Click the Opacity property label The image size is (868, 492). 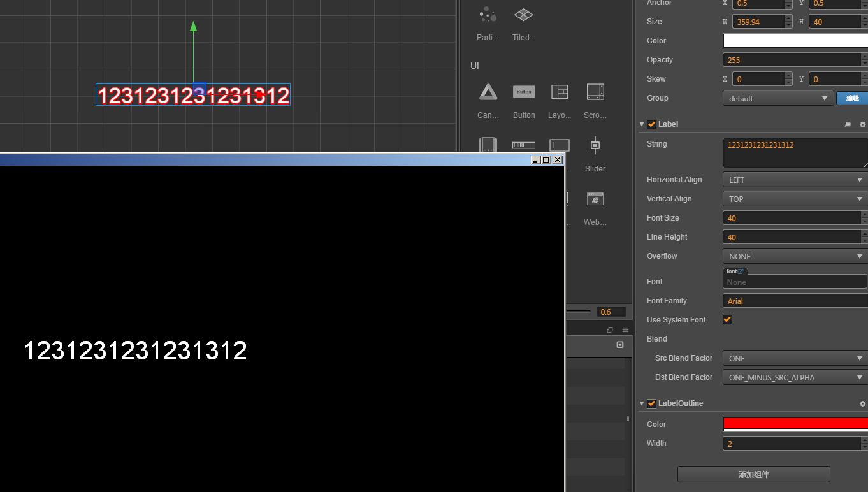[660, 60]
